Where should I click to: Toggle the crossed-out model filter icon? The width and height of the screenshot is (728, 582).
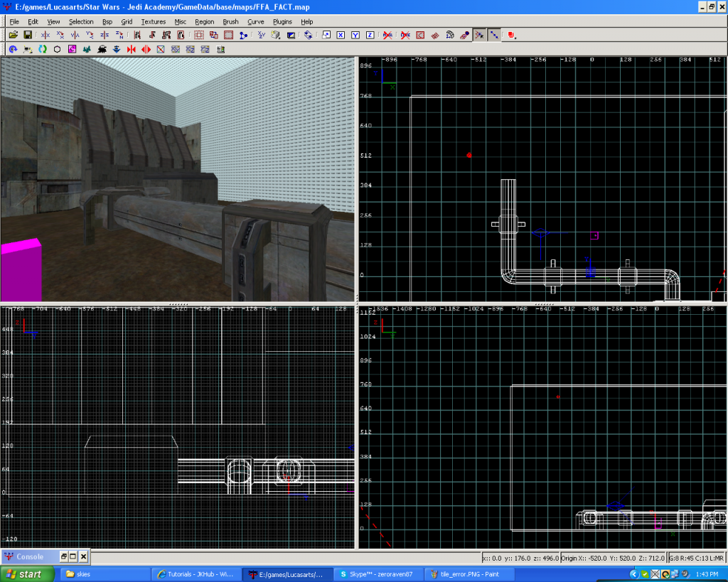387,35
